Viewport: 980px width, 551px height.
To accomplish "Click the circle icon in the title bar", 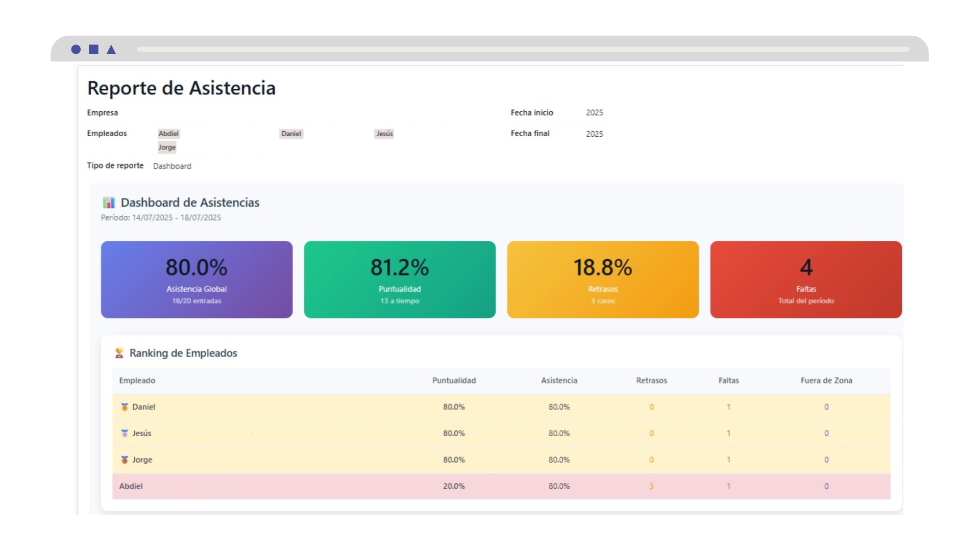I will coord(77,49).
